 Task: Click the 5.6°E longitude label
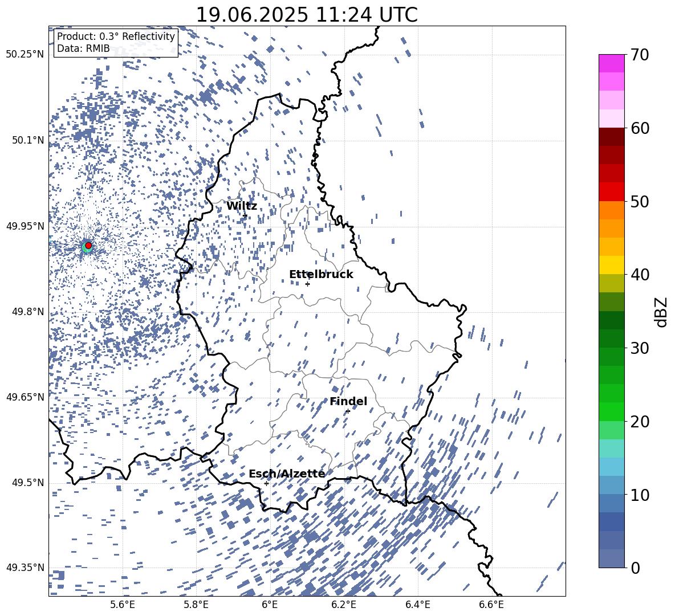(123, 605)
